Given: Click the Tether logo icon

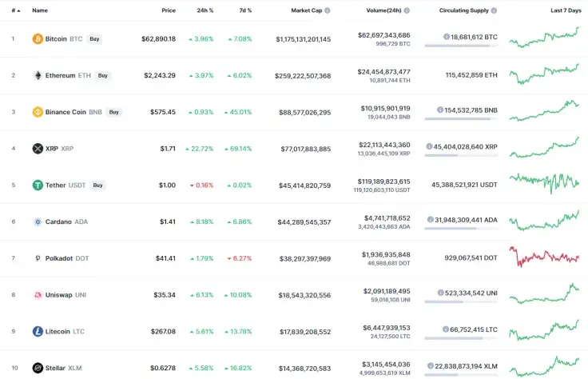Looking at the screenshot, I should click(x=38, y=185).
